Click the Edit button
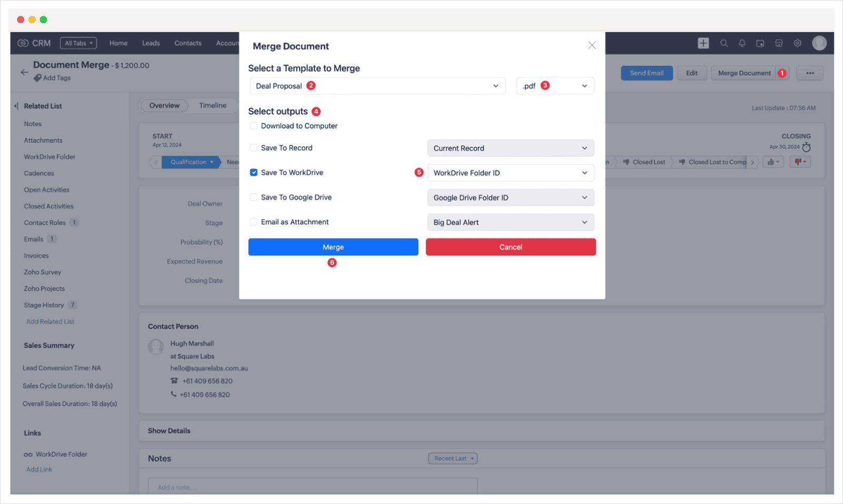Screen dimensions: 843x504 tap(692, 73)
